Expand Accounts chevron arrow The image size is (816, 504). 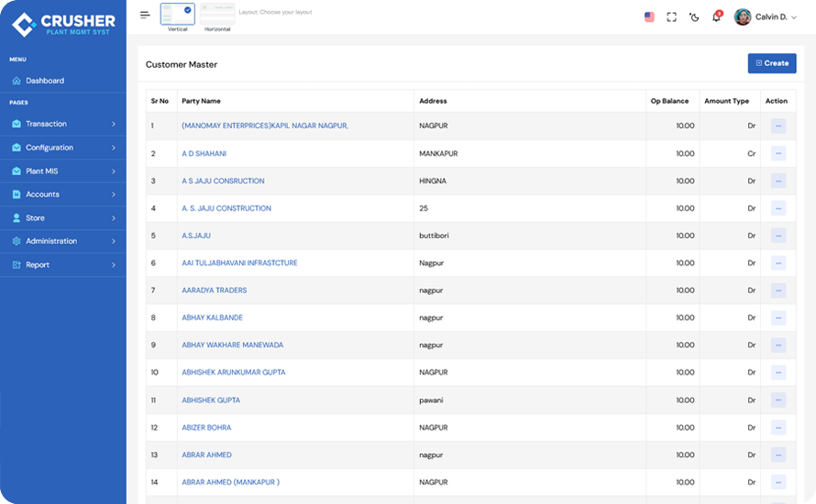pos(114,194)
